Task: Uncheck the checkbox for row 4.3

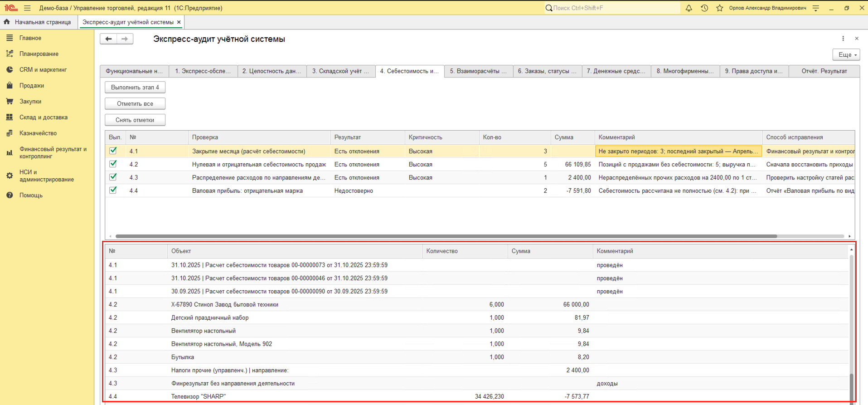Action: coord(113,177)
